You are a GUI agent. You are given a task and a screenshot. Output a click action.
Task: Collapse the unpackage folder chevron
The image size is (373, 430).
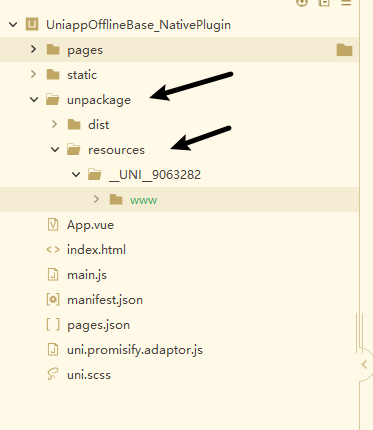point(34,99)
